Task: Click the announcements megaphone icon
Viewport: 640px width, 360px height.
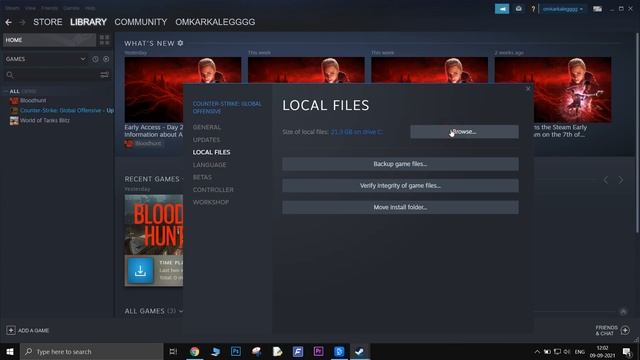Action: 502,9
